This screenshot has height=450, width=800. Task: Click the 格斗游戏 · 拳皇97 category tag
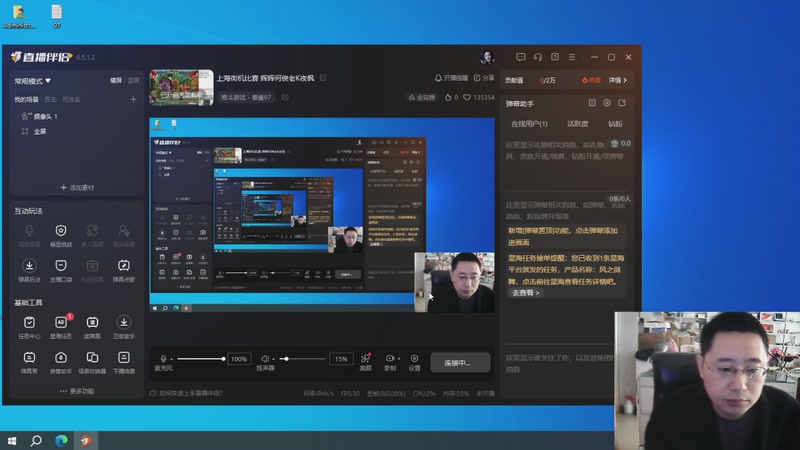(x=246, y=97)
